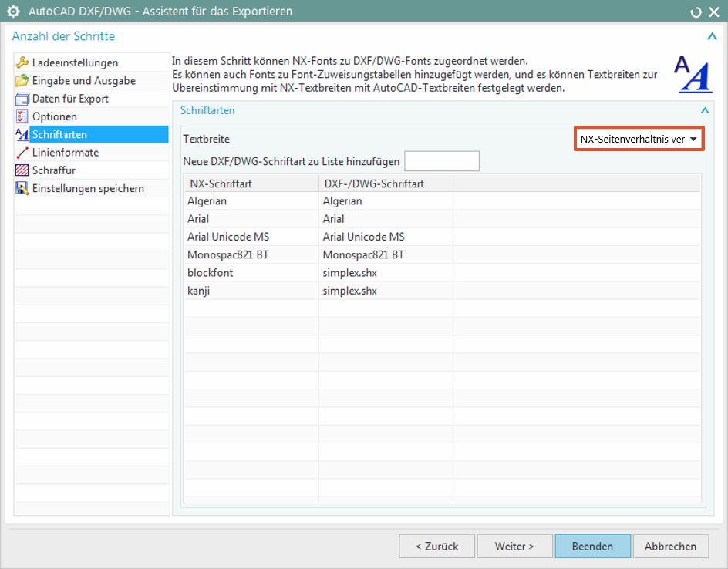The width and height of the screenshot is (728, 569).
Task: Click the DXF-/DWG-Schriftart column header
Action: click(x=385, y=183)
